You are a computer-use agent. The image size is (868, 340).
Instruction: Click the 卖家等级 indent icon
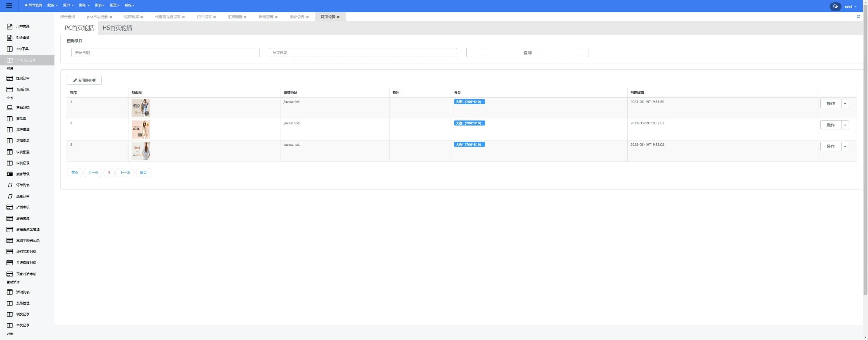click(x=10, y=174)
